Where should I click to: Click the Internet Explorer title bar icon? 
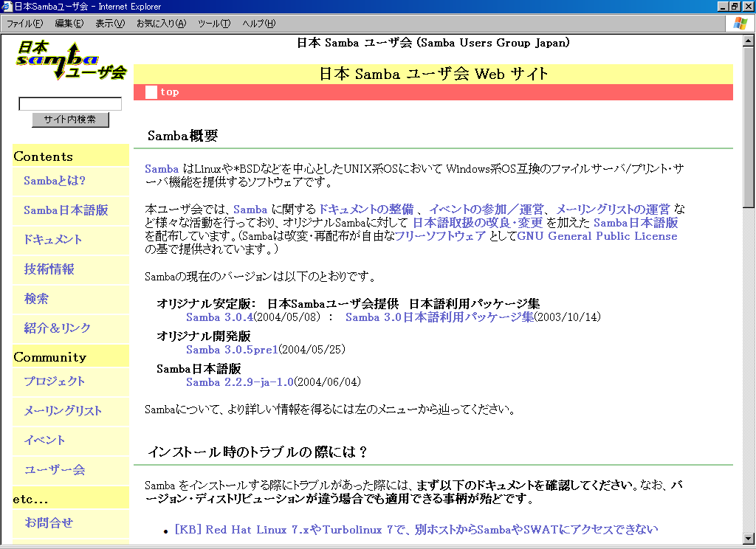(7, 6)
